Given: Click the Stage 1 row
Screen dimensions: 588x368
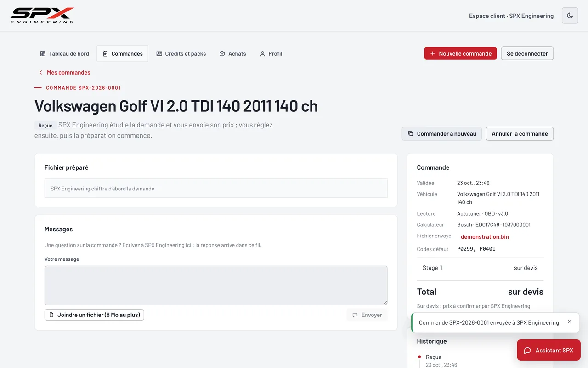Looking at the screenshot, I should (480, 268).
